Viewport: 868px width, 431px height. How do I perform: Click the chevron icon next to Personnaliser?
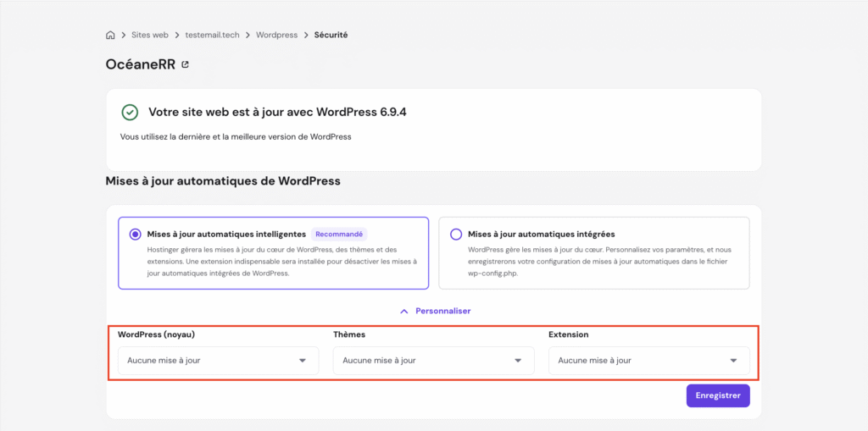tap(404, 311)
